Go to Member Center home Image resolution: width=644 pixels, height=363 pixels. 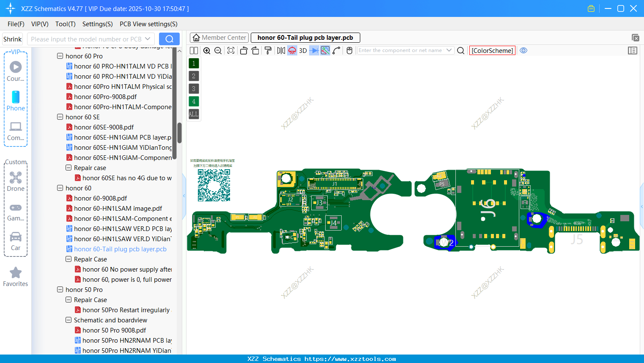pos(219,38)
